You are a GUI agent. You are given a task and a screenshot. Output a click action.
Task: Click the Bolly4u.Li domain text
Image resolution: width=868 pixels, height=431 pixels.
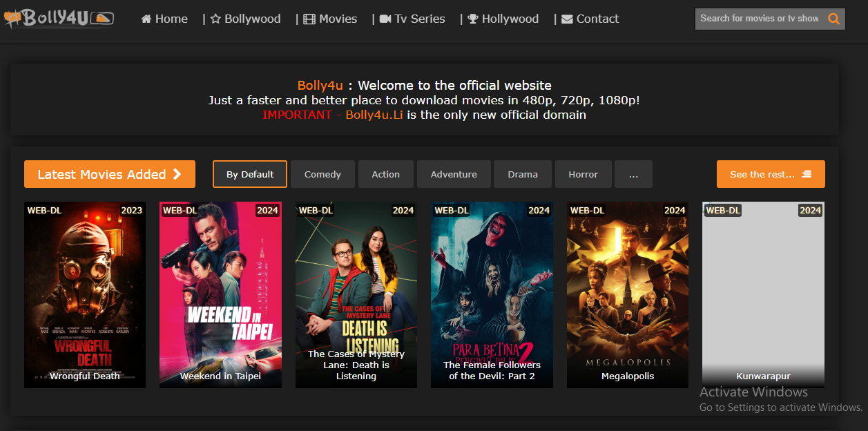374,115
